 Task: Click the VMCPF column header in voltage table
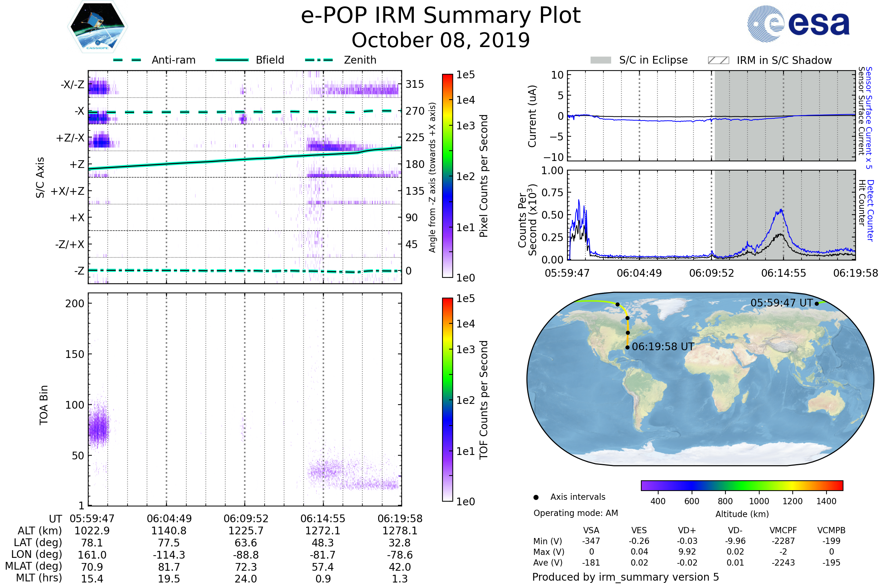click(783, 530)
